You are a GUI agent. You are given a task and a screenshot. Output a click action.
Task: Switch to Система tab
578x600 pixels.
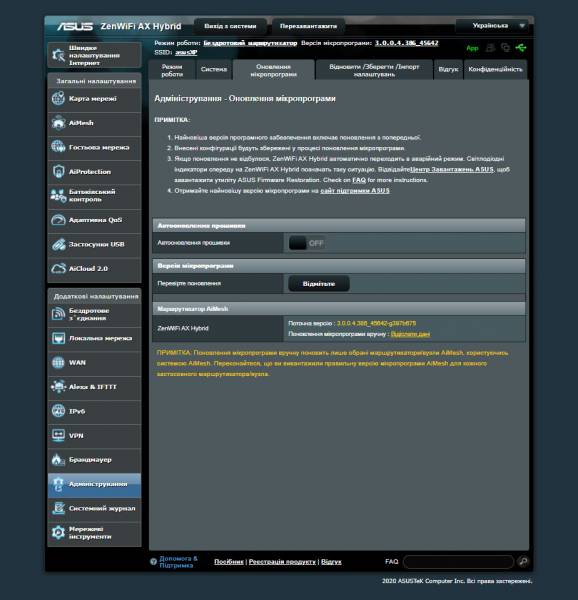(x=214, y=70)
